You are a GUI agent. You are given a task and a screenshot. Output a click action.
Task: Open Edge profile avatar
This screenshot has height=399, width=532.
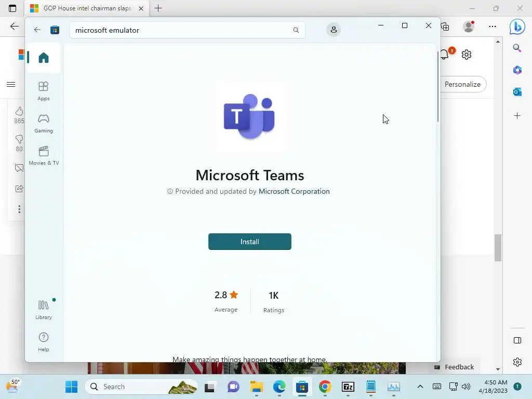click(469, 26)
